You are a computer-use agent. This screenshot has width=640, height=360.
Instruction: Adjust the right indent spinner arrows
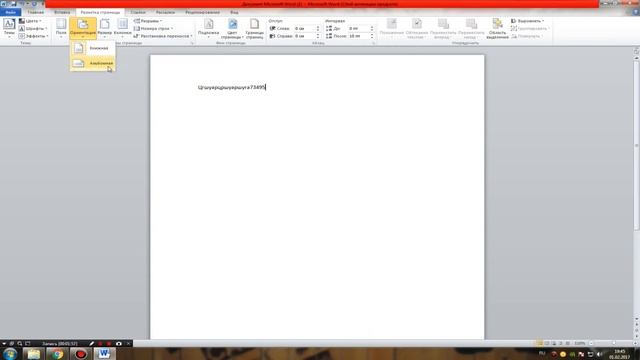coord(318,36)
